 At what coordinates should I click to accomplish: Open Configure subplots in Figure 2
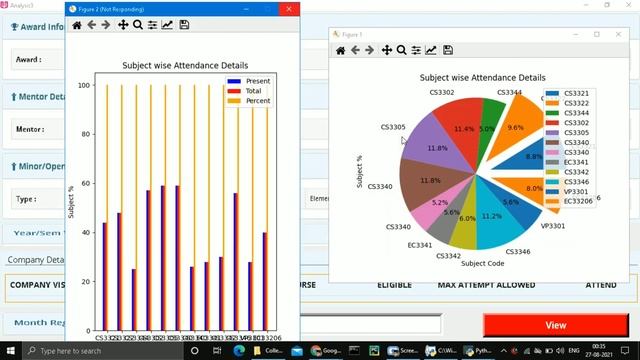(152, 25)
